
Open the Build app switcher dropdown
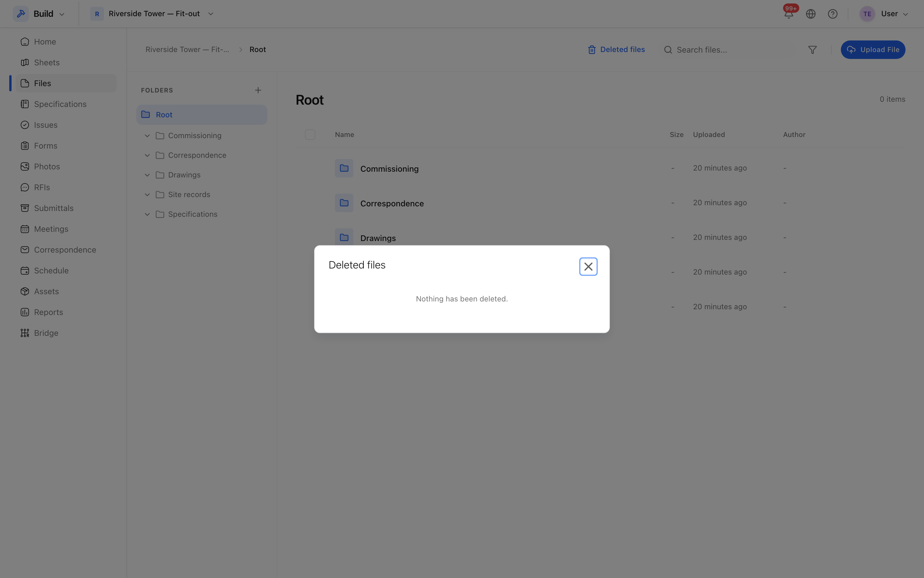(39, 14)
